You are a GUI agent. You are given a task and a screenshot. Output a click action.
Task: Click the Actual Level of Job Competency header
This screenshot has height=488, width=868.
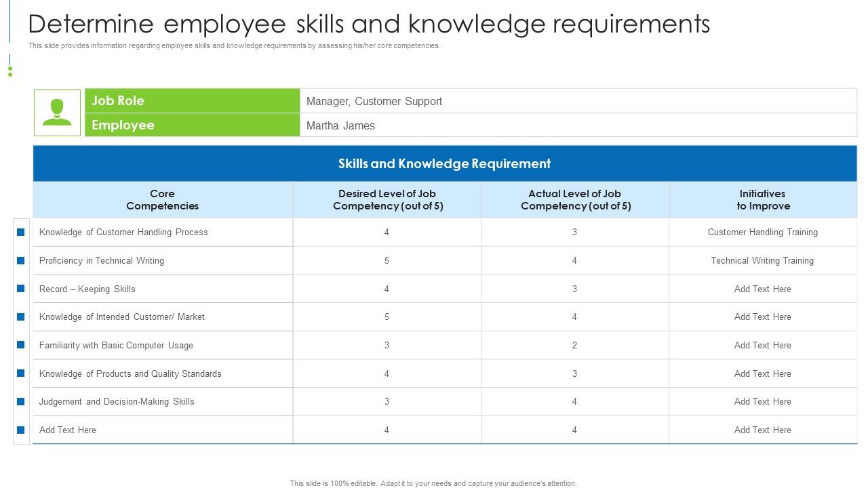click(575, 200)
